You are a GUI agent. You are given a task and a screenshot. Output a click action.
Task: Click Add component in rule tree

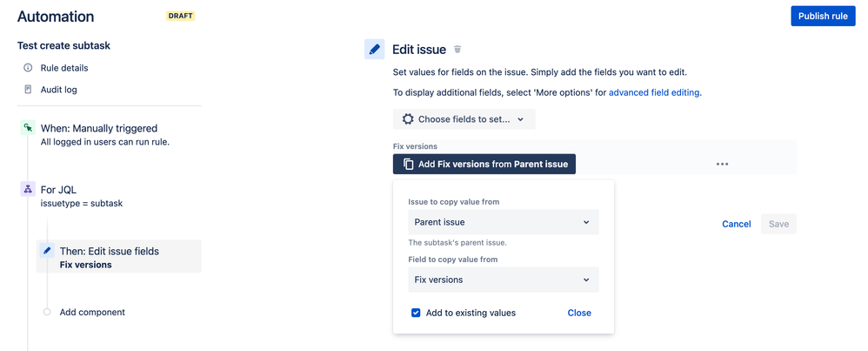[x=92, y=312]
